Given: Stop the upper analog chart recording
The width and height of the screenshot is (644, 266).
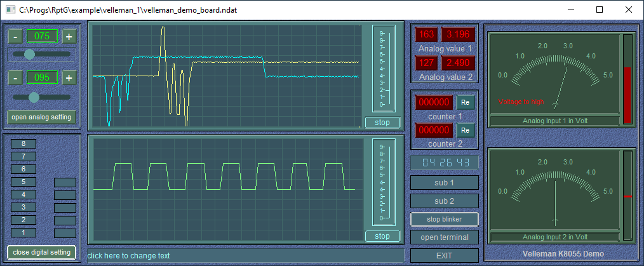Looking at the screenshot, I should pyautogui.click(x=382, y=123).
